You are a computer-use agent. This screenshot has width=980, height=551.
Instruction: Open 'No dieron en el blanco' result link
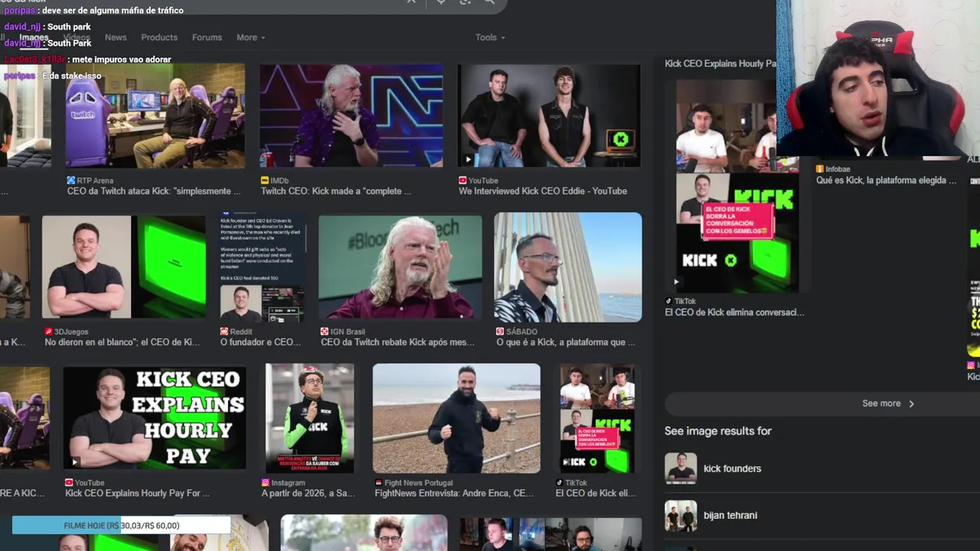(x=122, y=342)
